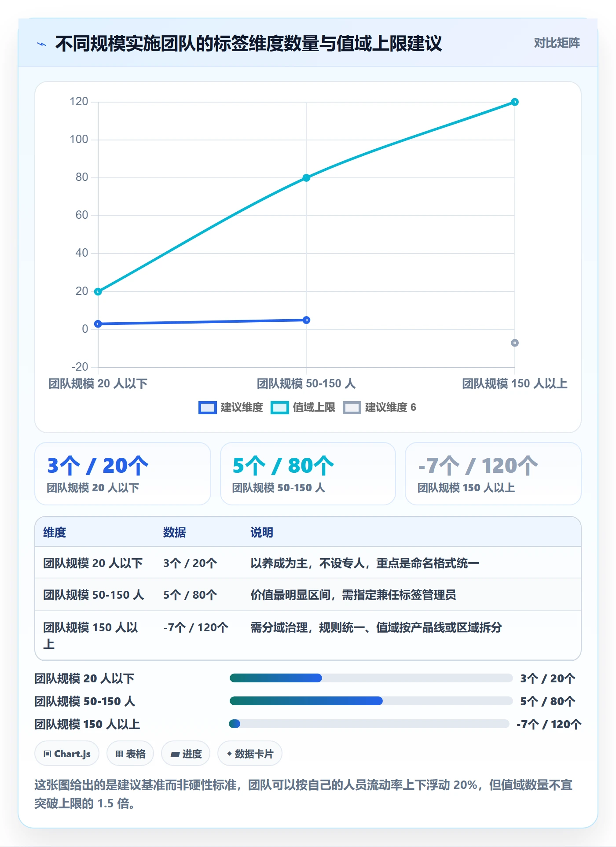Open the -7个 / 120个 data card
This screenshot has height=847, width=616.
pyautogui.click(x=493, y=474)
